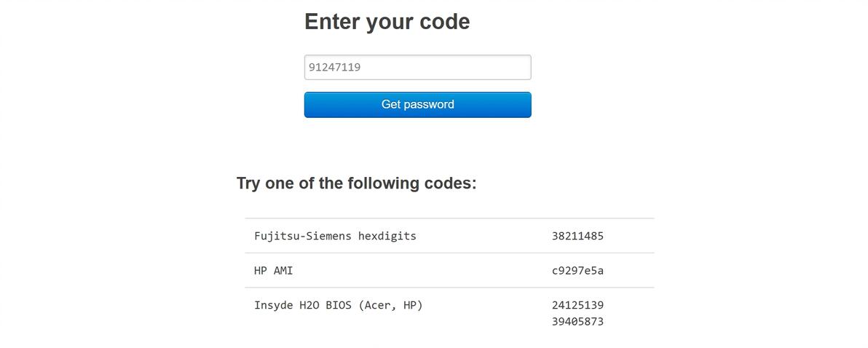Select the HP AMI code c9297e5a
Viewport: 868px width, 348px height.
[577, 271]
